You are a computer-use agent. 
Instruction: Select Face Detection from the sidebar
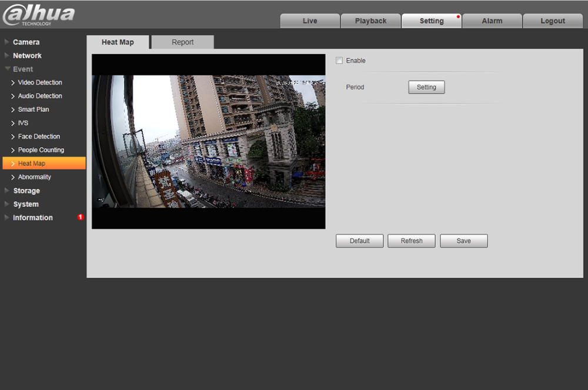click(x=39, y=136)
